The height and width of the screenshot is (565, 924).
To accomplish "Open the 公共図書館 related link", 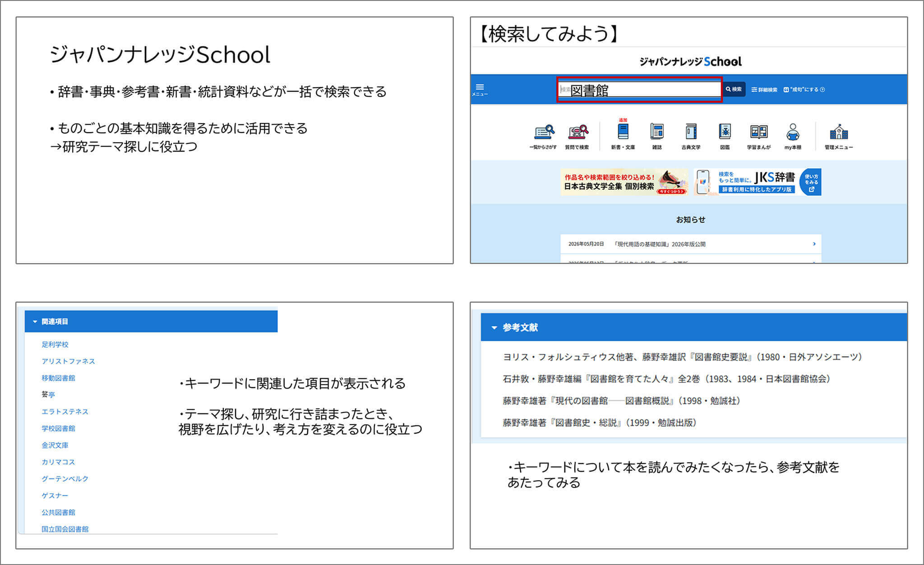I will tap(58, 512).
